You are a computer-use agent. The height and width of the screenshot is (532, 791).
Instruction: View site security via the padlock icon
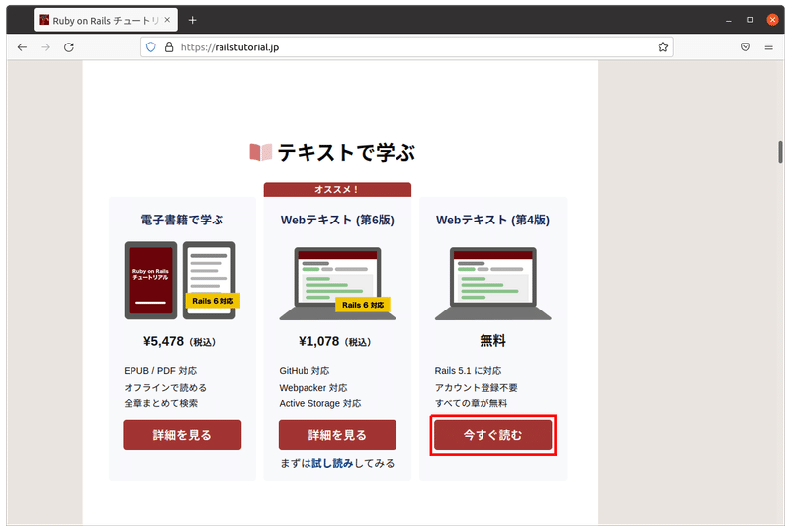(x=169, y=47)
